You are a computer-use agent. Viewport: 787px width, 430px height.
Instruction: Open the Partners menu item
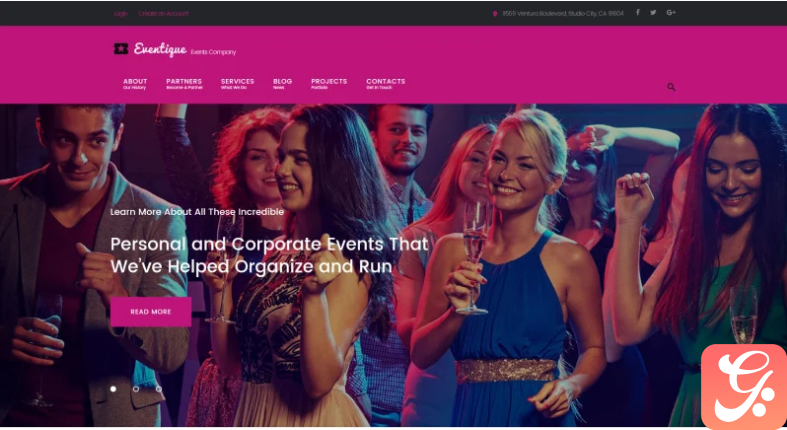click(184, 83)
